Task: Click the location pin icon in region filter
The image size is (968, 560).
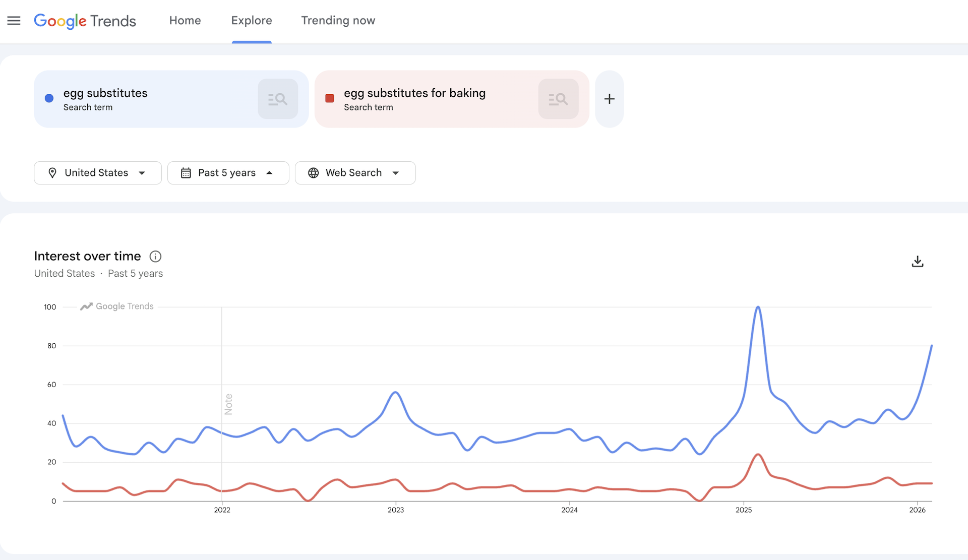Action: (x=53, y=173)
